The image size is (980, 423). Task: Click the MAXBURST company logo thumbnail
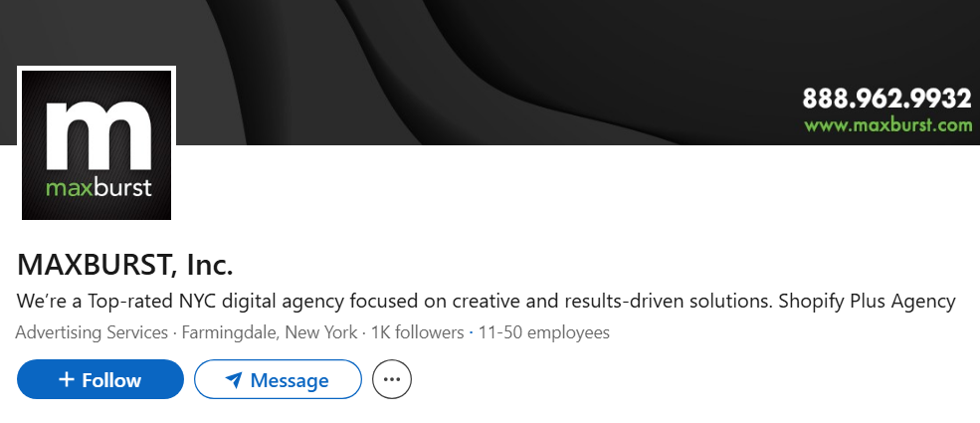pyautogui.click(x=97, y=142)
